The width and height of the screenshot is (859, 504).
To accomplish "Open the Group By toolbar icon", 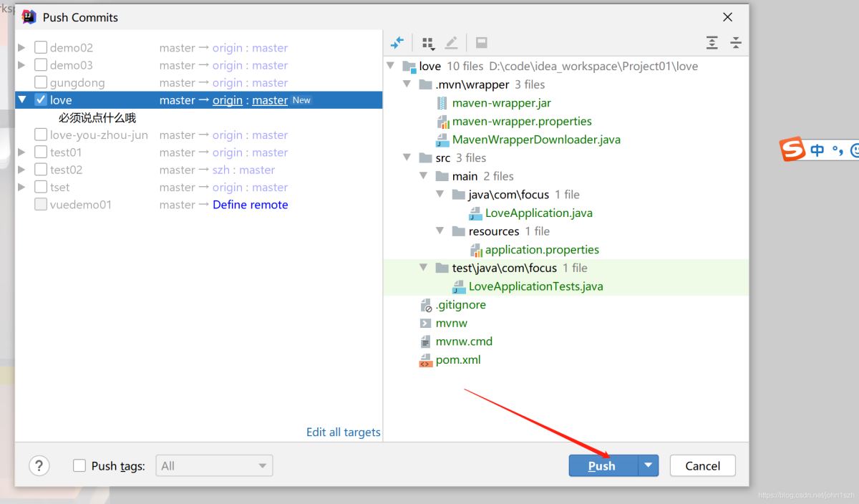I will [428, 43].
